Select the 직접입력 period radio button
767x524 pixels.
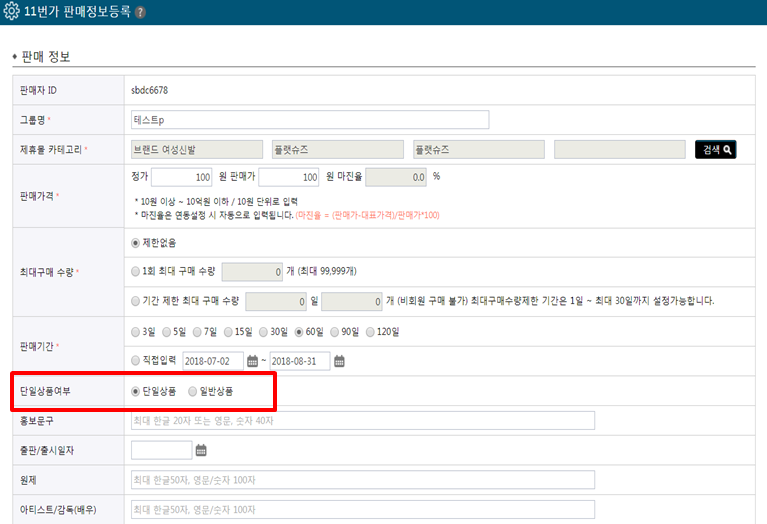tap(136, 361)
